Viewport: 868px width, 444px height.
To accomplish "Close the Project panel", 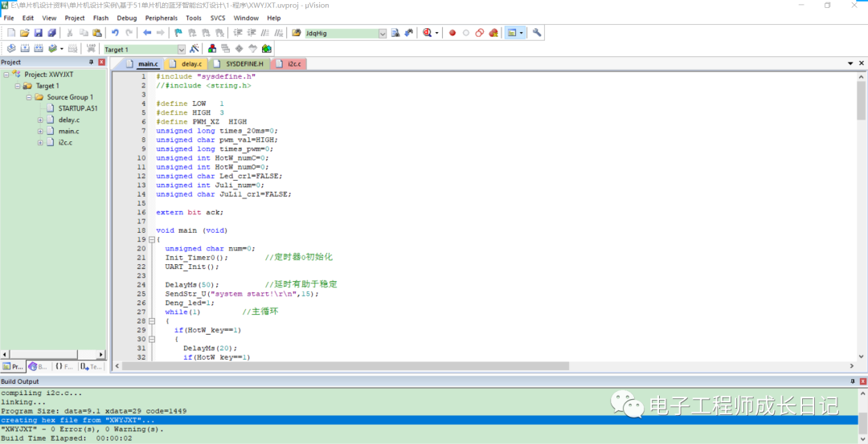I will click(101, 62).
